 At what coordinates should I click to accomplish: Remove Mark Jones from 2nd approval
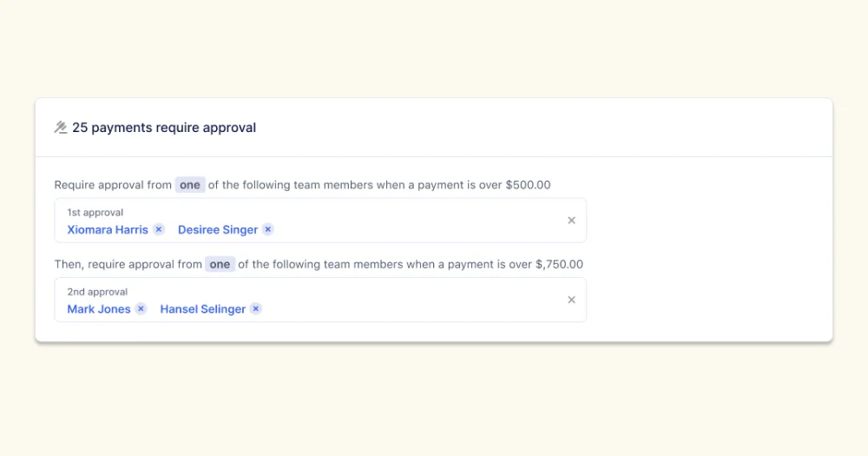[x=141, y=308]
